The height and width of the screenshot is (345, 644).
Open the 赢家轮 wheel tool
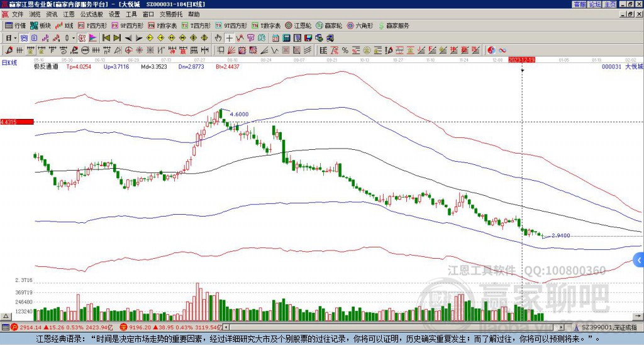(x=329, y=25)
